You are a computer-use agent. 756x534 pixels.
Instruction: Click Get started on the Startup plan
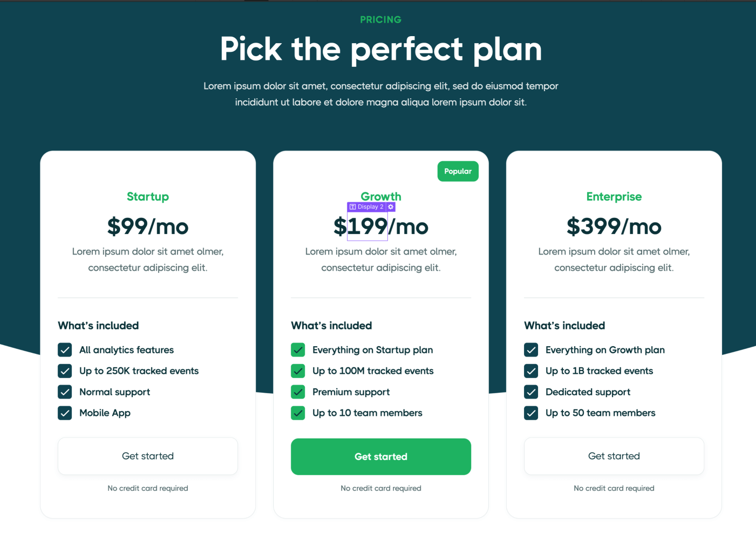click(x=147, y=456)
